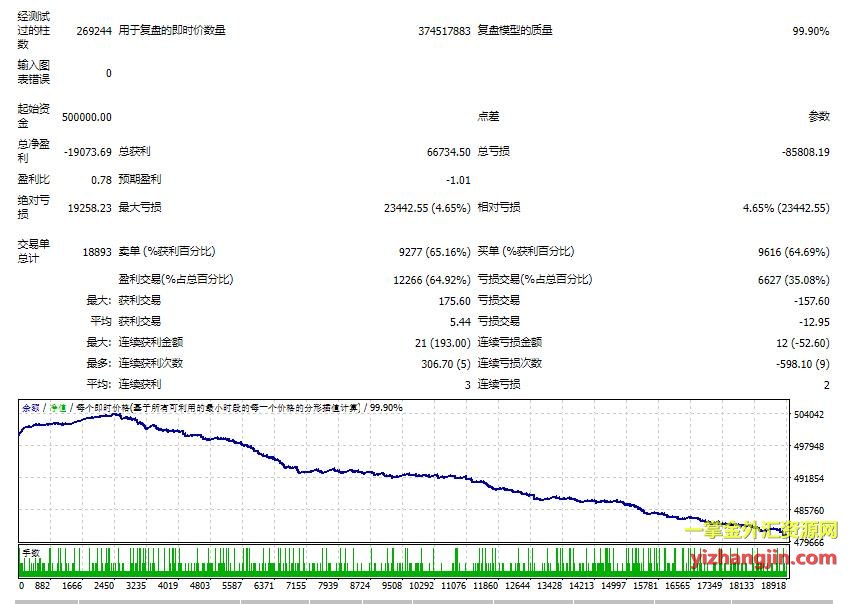852x604 pixels.
Task: Click the chart y-axis value 491854
Action: [809, 479]
